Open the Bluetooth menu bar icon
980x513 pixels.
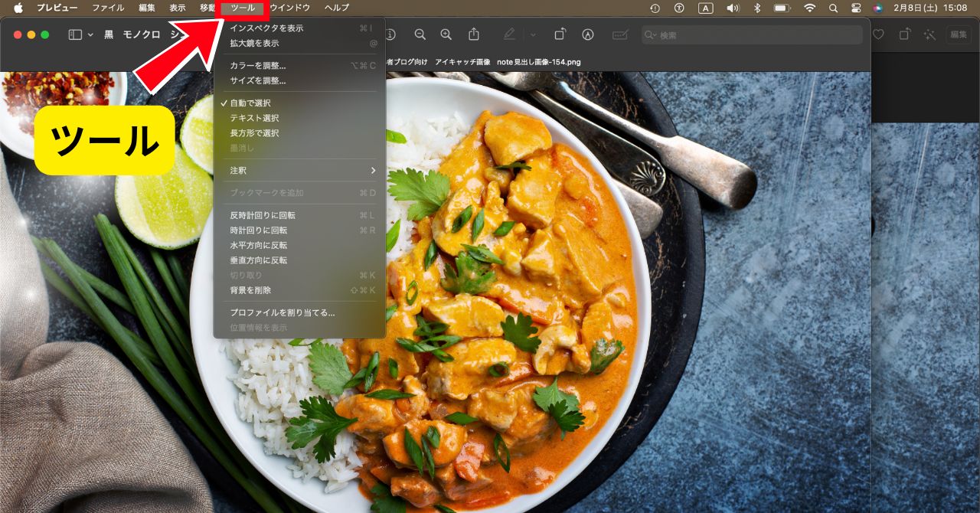[756, 8]
